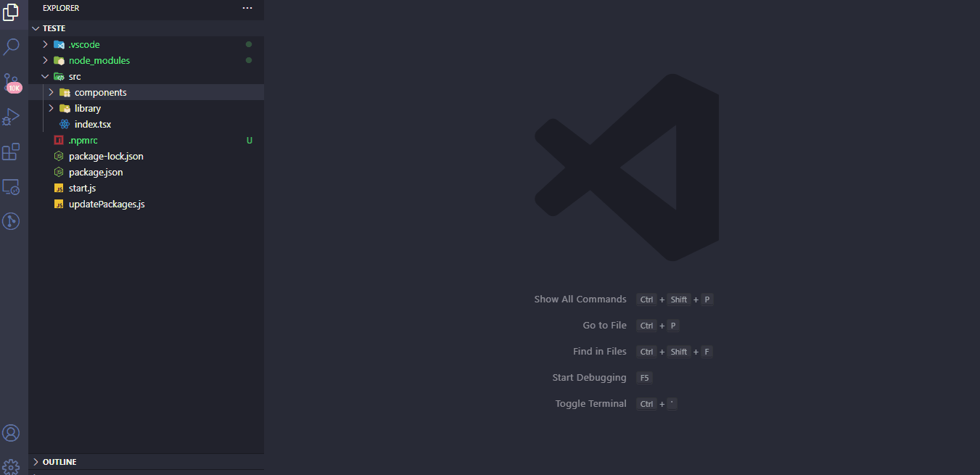Expand the components folder chevron
Viewport: 980px width, 475px height.
tap(51, 92)
